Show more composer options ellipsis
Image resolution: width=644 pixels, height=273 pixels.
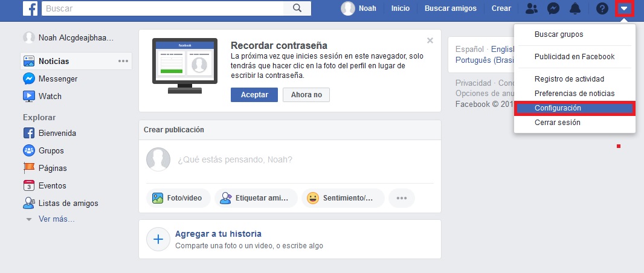click(x=402, y=198)
